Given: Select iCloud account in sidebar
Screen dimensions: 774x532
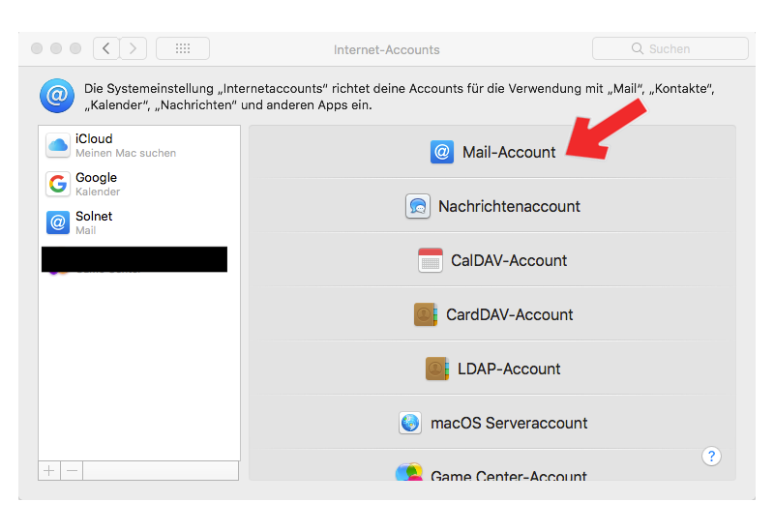Looking at the screenshot, I should click(139, 146).
